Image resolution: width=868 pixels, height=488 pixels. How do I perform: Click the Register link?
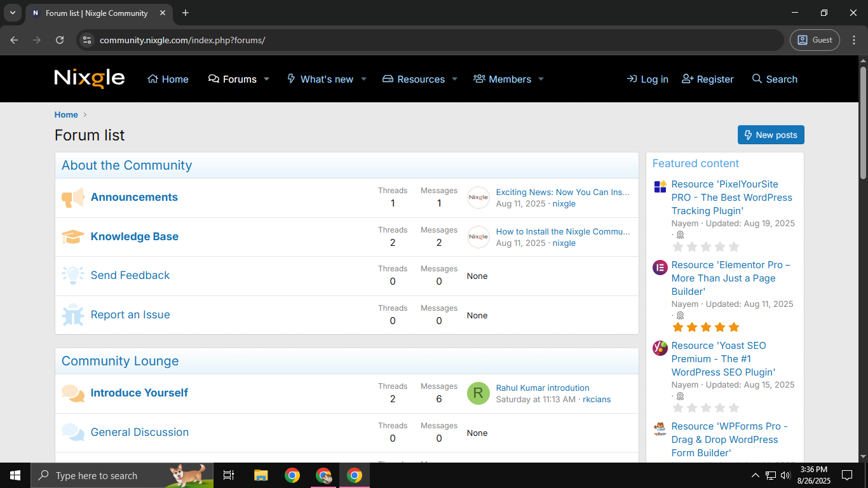(707, 79)
